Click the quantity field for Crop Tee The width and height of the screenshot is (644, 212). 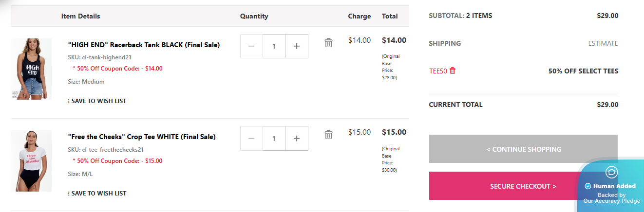(x=274, y=139)
